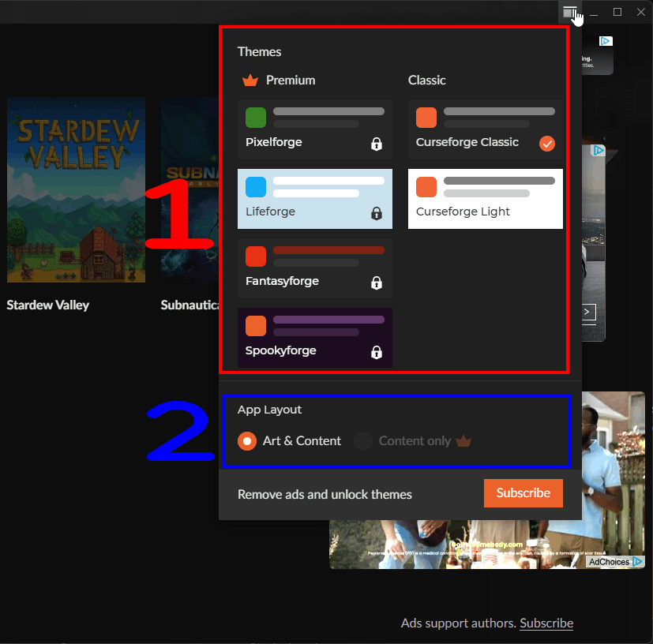Image resolution: width=653 pixels, height=644 pixels.
Task: Click the Premium crown icon
Action: pos(250,80)
